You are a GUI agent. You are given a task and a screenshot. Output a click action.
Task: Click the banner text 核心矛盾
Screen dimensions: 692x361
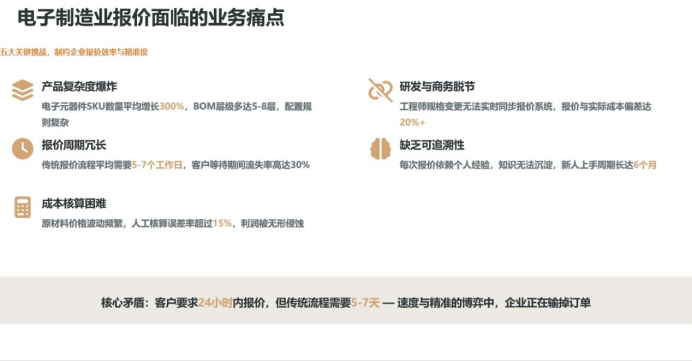coord(123,303)
